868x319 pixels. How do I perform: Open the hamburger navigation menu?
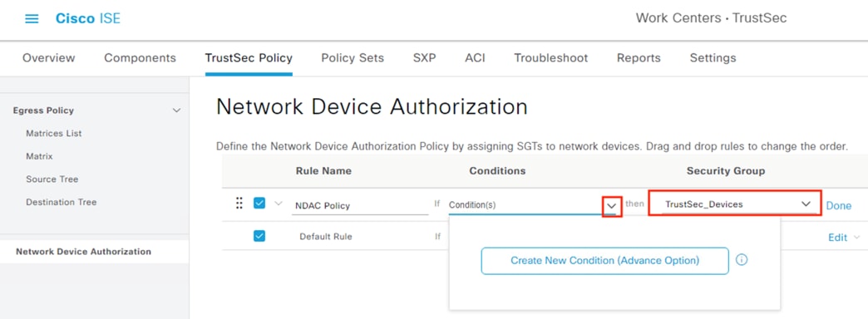coord(32,19)
